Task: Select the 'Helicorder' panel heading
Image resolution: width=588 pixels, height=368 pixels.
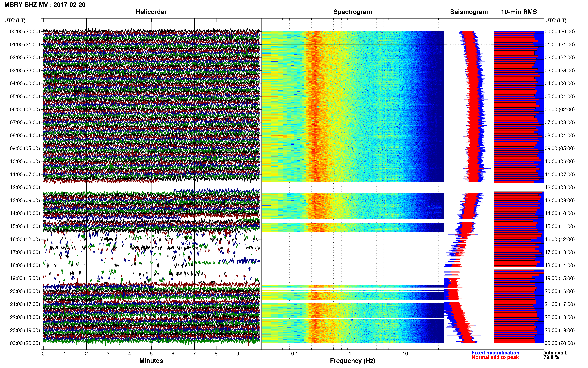Action: [x=151, y=12]
